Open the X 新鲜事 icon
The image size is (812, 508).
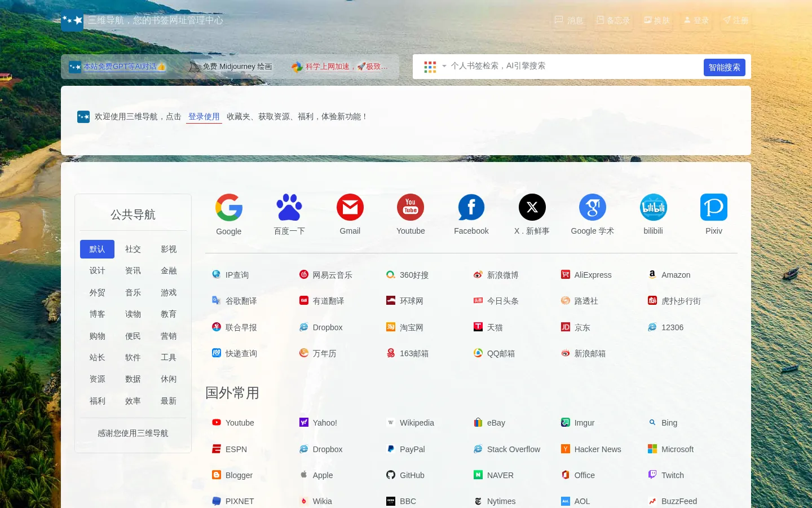(x=532, y=207)
